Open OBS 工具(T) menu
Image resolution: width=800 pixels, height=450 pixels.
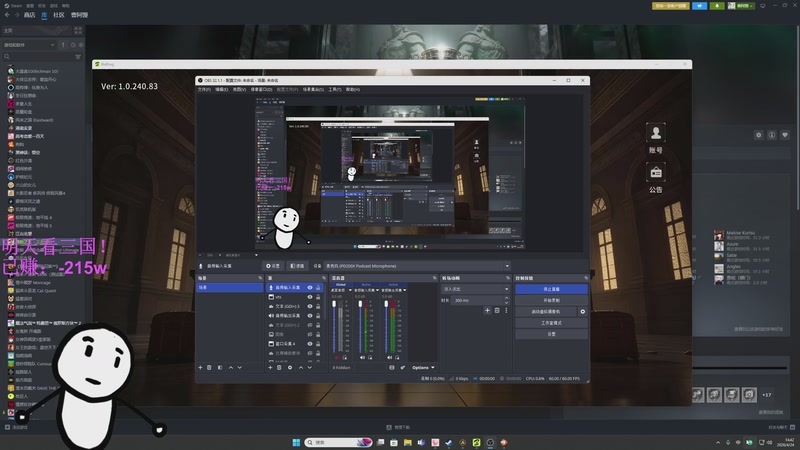point(335,90)
